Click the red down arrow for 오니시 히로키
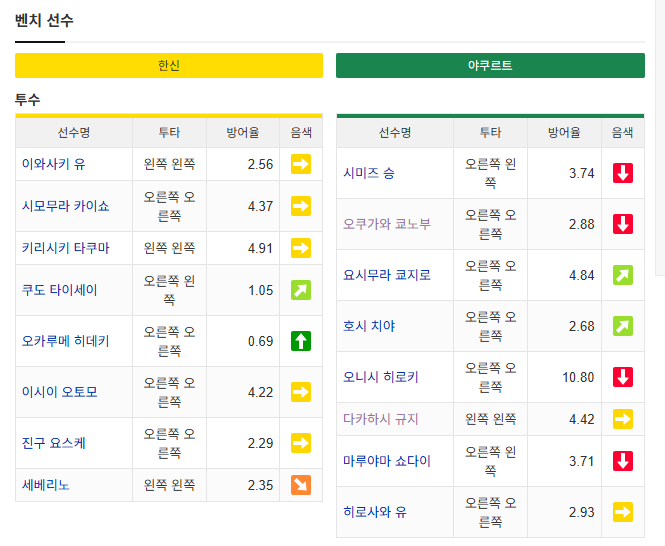This screenshot has width=665, height=546. click(623, 377)
